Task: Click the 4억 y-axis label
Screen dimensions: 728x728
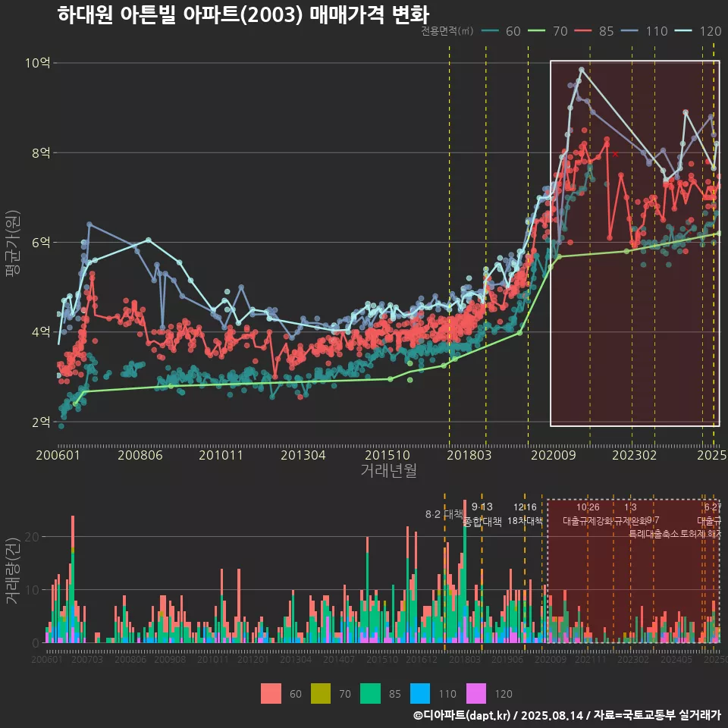Action: tap(41, 332)
